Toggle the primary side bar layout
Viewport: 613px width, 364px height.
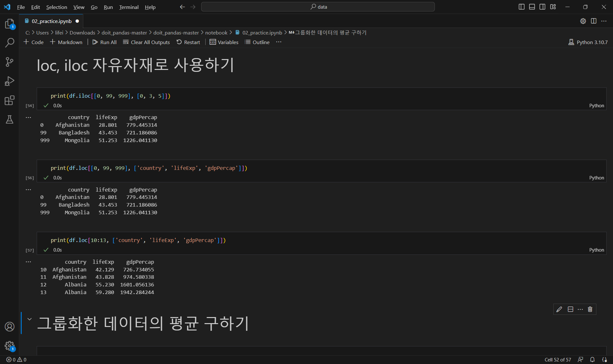pos(521,7)
